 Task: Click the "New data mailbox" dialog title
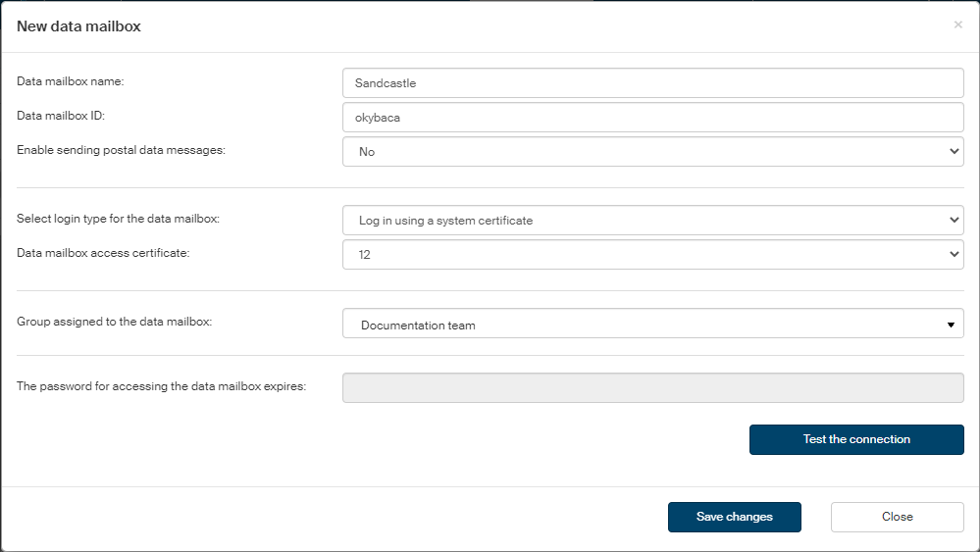[x=78, y=26]
